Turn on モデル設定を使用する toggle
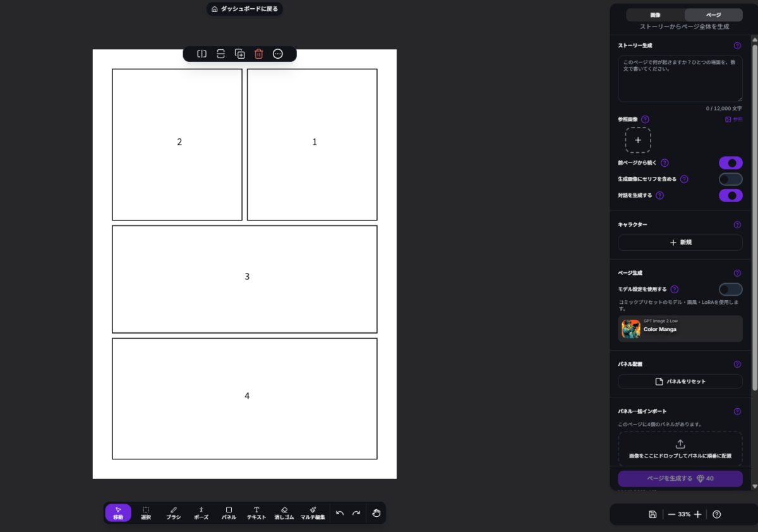Screen dimensions: 758x532 (731, 289)
